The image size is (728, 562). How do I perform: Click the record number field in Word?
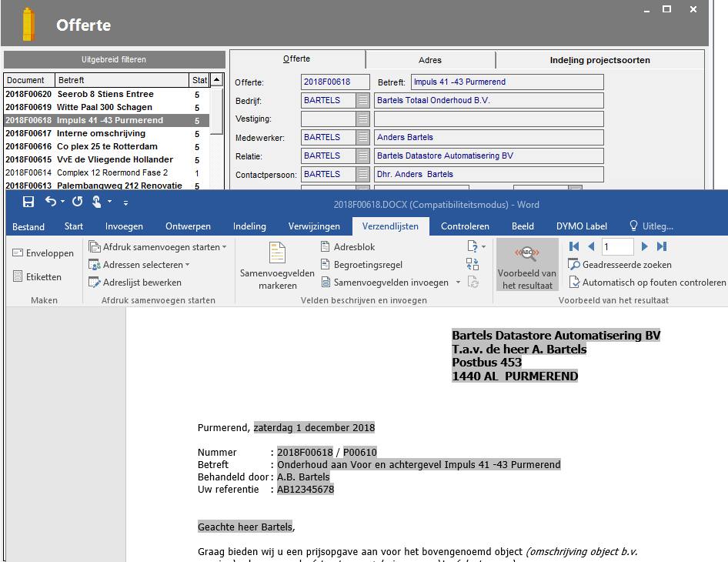coord(617,246)
